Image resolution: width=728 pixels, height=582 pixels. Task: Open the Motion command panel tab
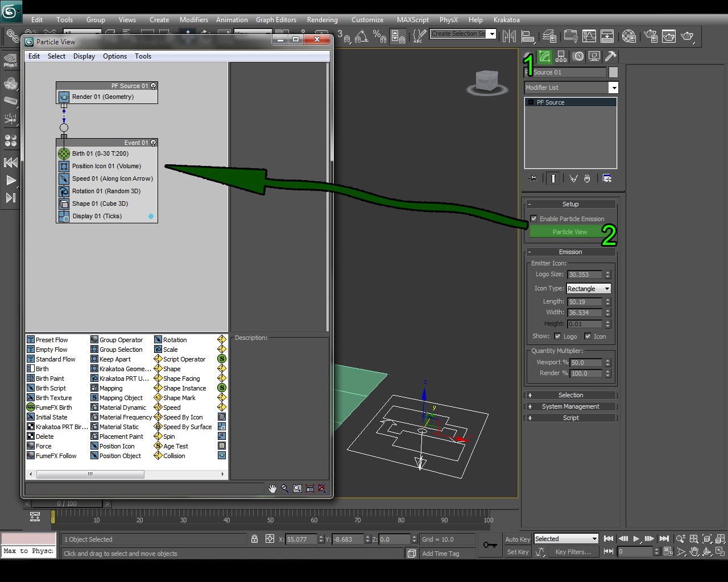tap(578, 56)
